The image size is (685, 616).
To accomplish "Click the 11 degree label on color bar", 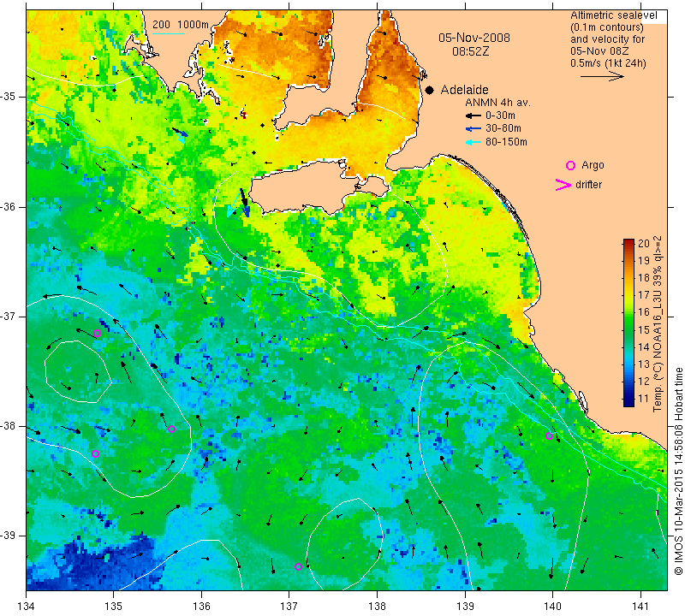I will 644,398.
